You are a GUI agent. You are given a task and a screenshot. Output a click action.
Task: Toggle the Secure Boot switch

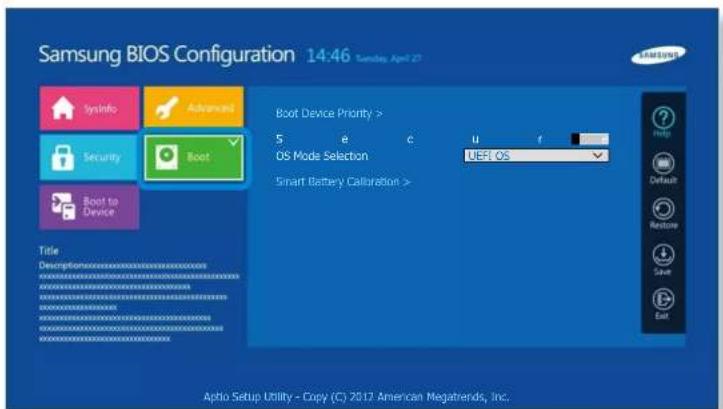point(590,139)
